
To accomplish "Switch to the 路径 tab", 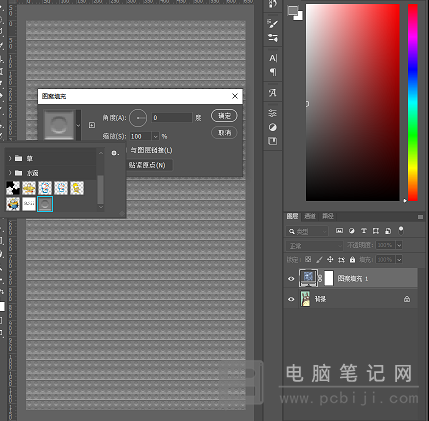I will 328,216.
